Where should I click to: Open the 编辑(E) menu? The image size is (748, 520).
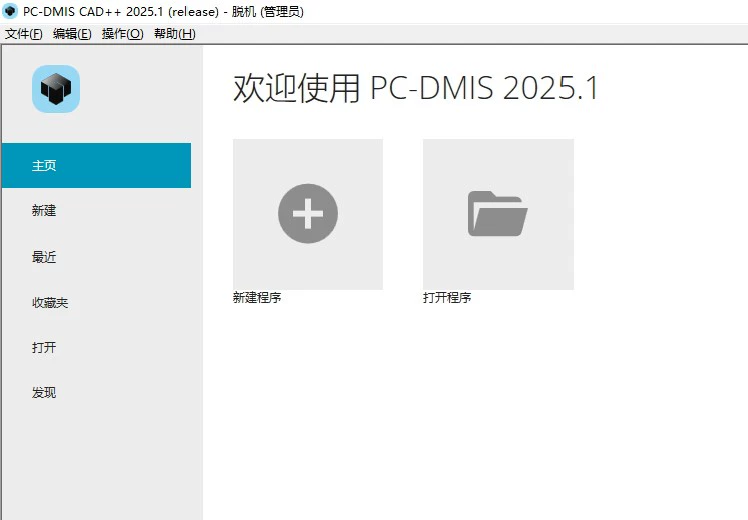[72, 34]
